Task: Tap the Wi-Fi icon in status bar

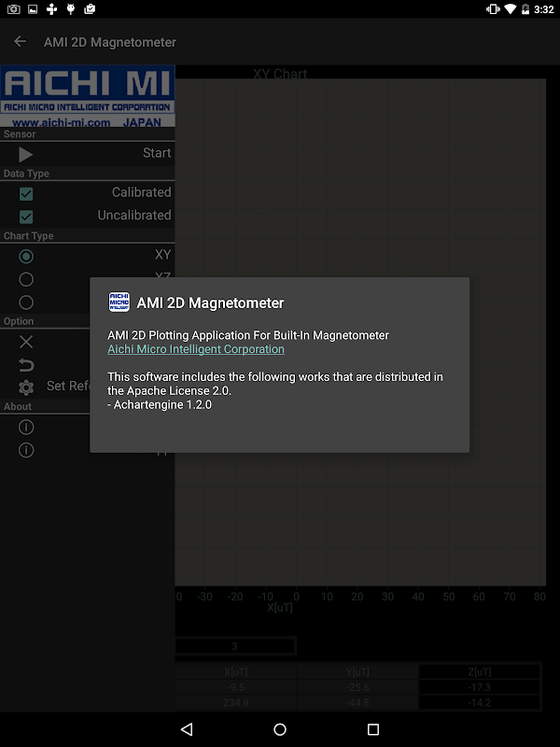Action: tap(510, 9)
